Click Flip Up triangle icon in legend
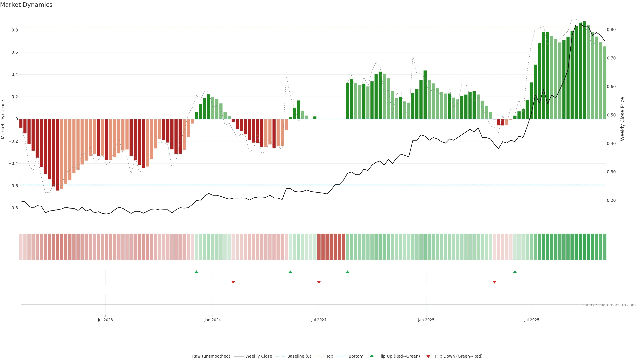 coord(372,356)
